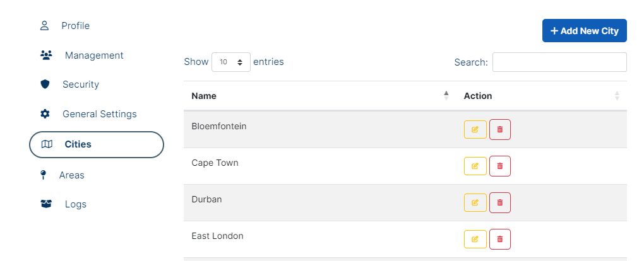Edit the Cape Town entry
This screenshot has height=261, width=644.
475,166
